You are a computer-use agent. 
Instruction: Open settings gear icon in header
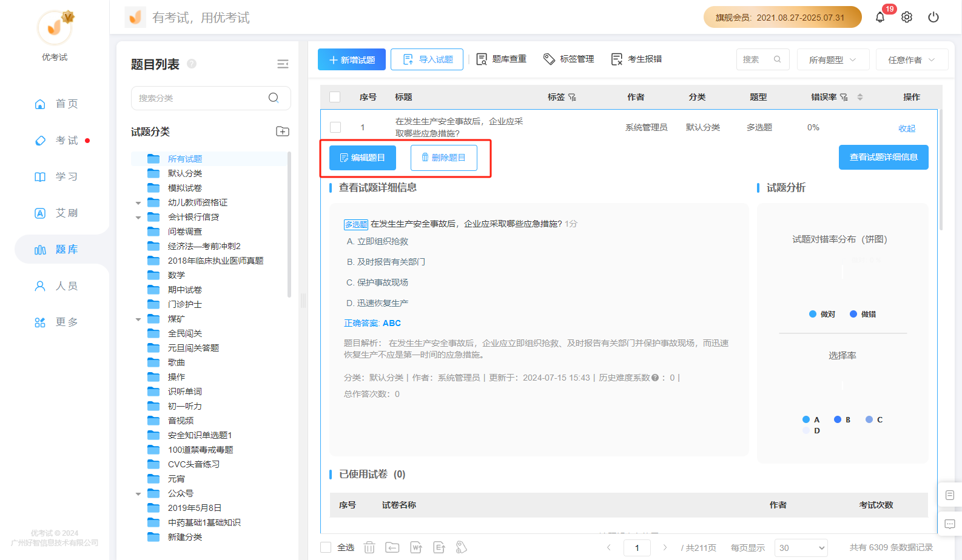[x=907, y=18]
